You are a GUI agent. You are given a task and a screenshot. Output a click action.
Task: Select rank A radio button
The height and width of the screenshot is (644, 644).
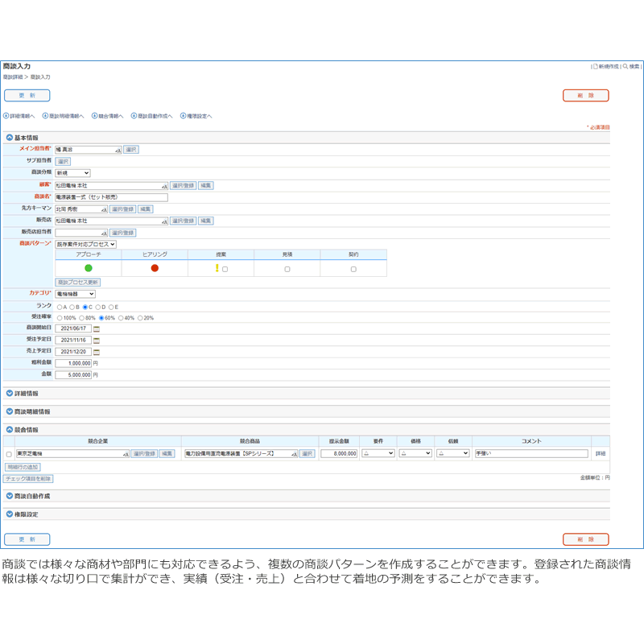tap(59, 307)
